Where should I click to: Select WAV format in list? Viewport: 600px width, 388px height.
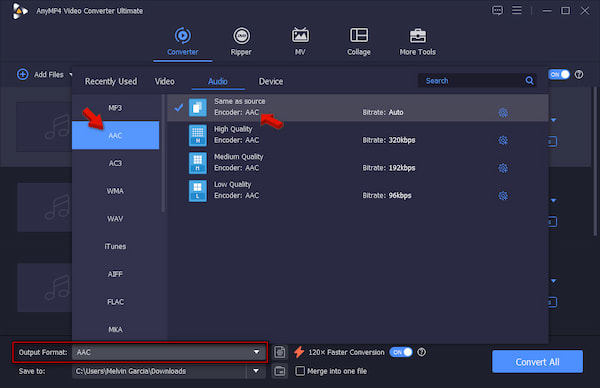click(x=115, y=218)
